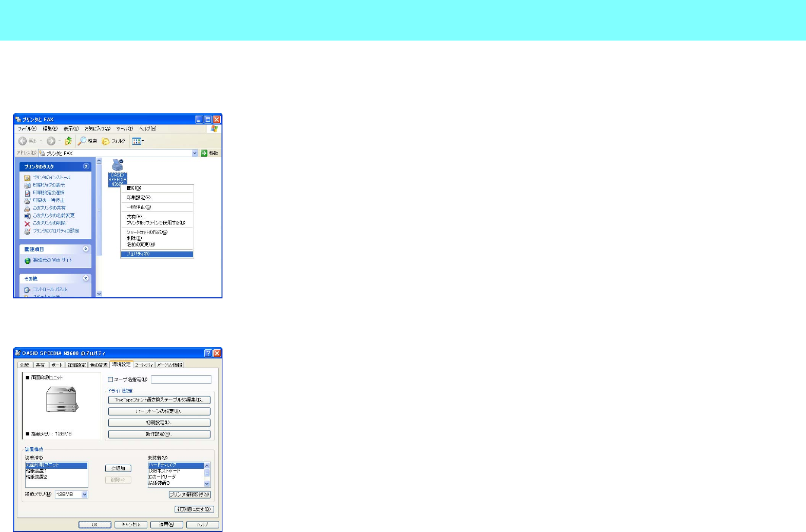
Task: Switch to the ユーティリティ tab
Action: (x=144, y=365)
